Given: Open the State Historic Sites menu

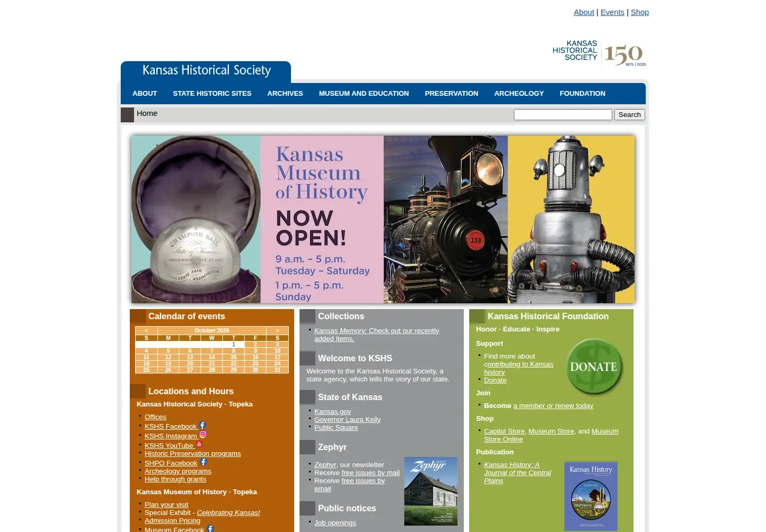Looking at the screenshot, I should pyautogui.click(x=212, y=94).
